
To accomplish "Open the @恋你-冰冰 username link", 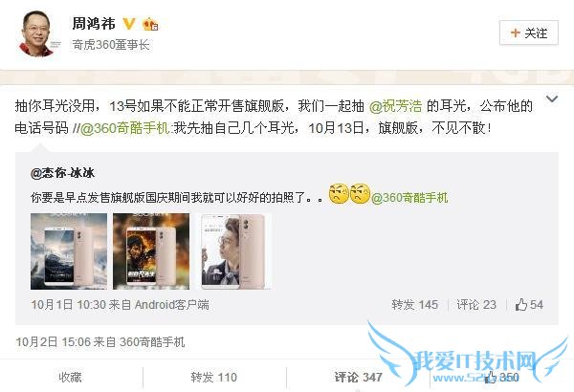I will [x=63, y=173].
